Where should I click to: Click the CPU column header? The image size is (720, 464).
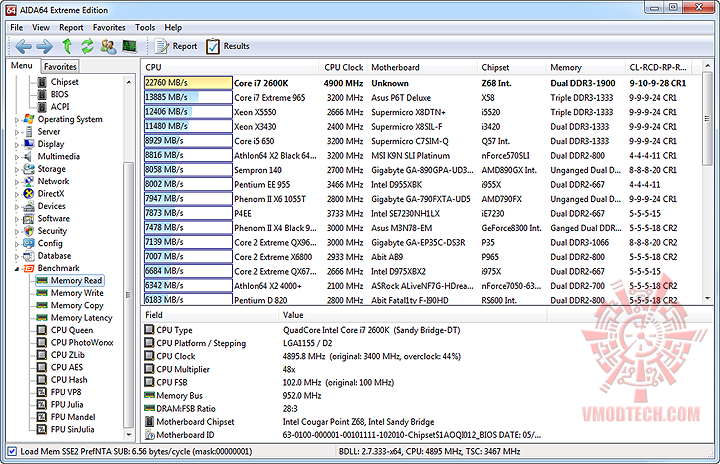pyautogui.click(x=230, y=68)
